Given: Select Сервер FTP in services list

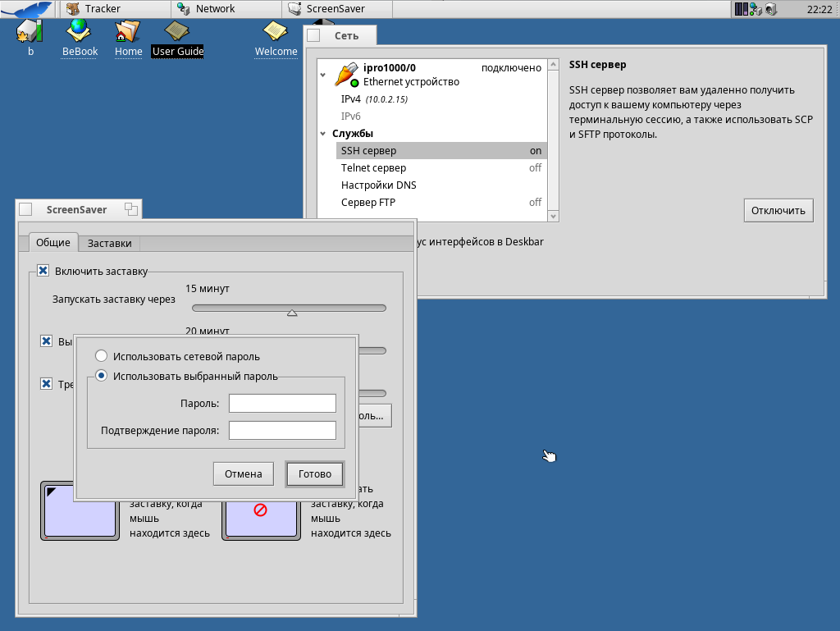Looking at the screenshot, I should pos(441,202).
